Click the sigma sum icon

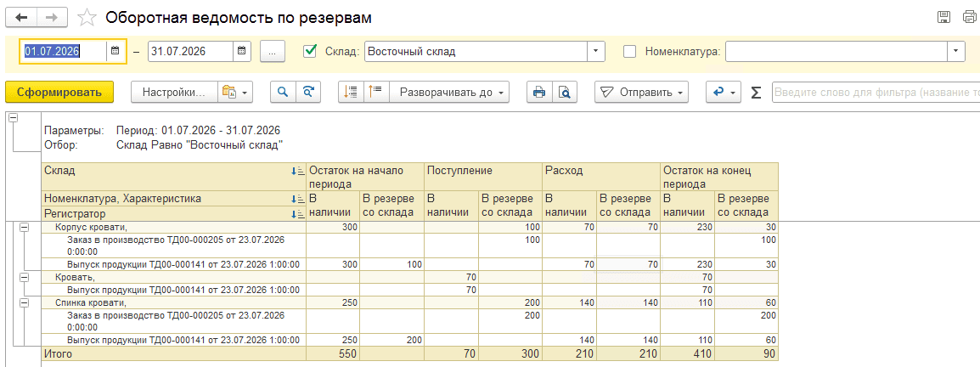(757, 93)
